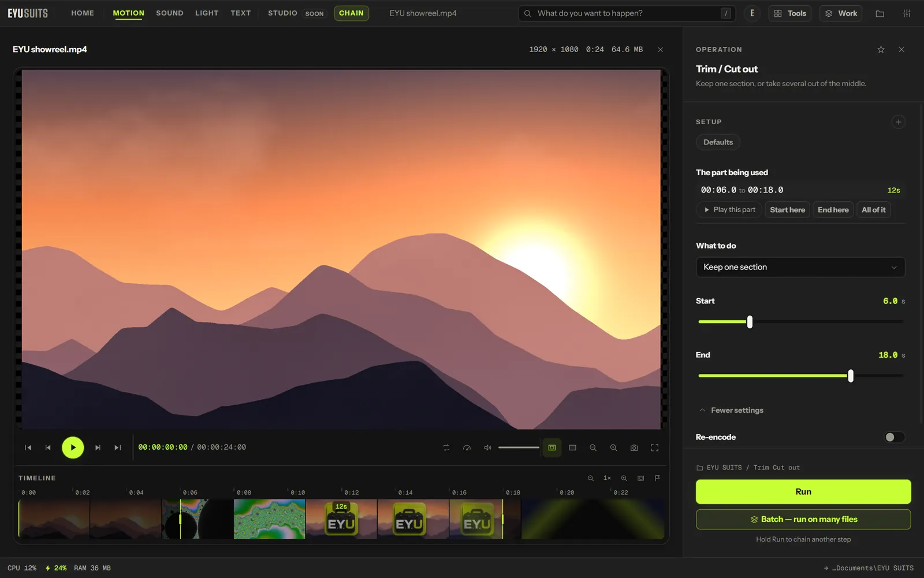Click the timeline flag marker icon
Image resolution: width=924 pixels, height=578 pixels.
click(x=657, y=478)
